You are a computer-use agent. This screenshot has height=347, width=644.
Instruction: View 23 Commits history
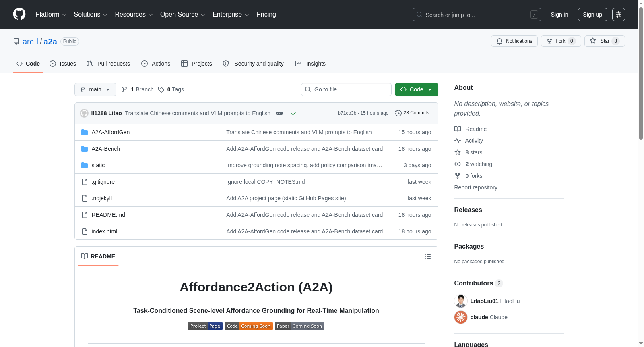(x=412, y=113)
